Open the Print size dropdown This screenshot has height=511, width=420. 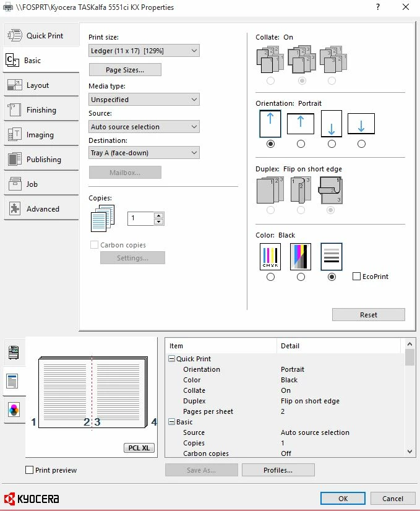point(144,51)
